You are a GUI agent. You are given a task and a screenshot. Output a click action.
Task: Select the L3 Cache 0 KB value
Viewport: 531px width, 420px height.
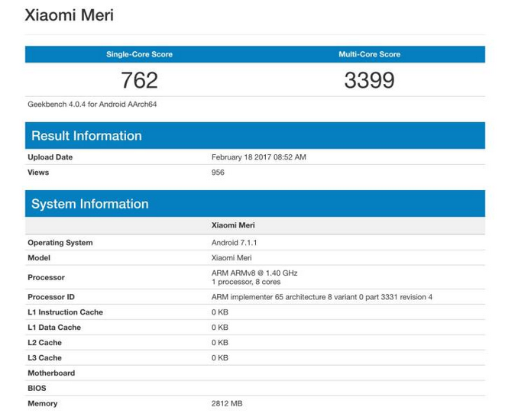[220, 357]
